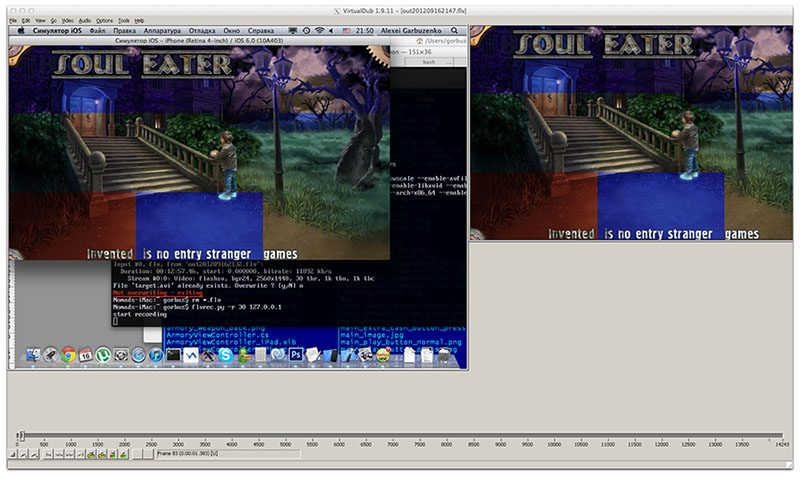
Task: Click the 'Soul Eater' title in input pane
Action: (143, 65)
